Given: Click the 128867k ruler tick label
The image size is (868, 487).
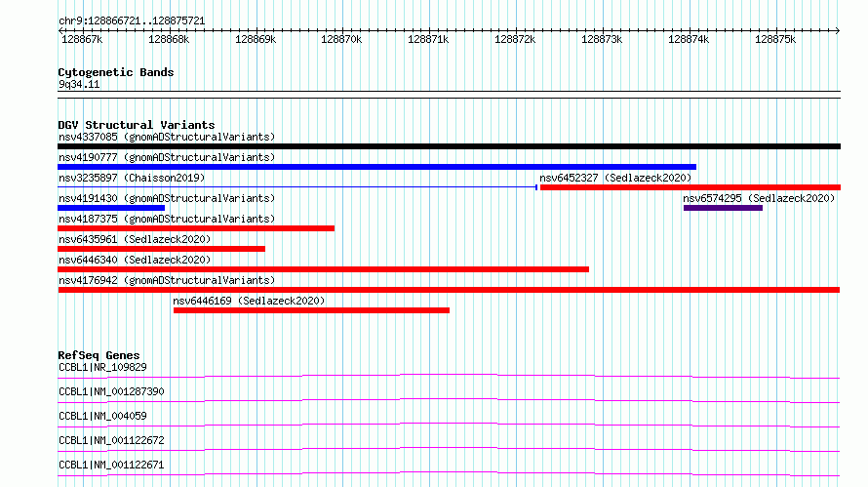Looking at the screenshot, I should click(82, 39).
